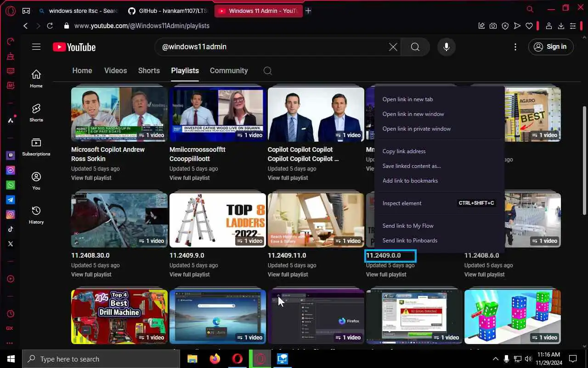Open Firefox from the Windows taskbar
Screen dimensions: 588x368
[x=215, y=359]
